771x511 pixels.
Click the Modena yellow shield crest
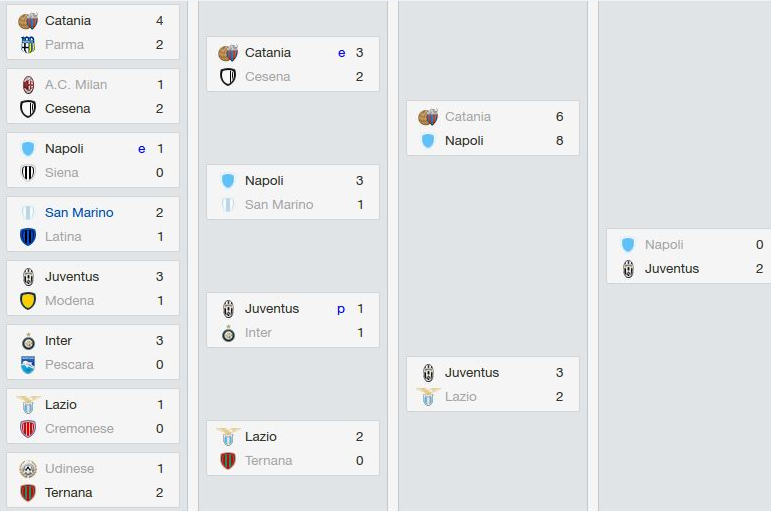[x=28, y=301]
